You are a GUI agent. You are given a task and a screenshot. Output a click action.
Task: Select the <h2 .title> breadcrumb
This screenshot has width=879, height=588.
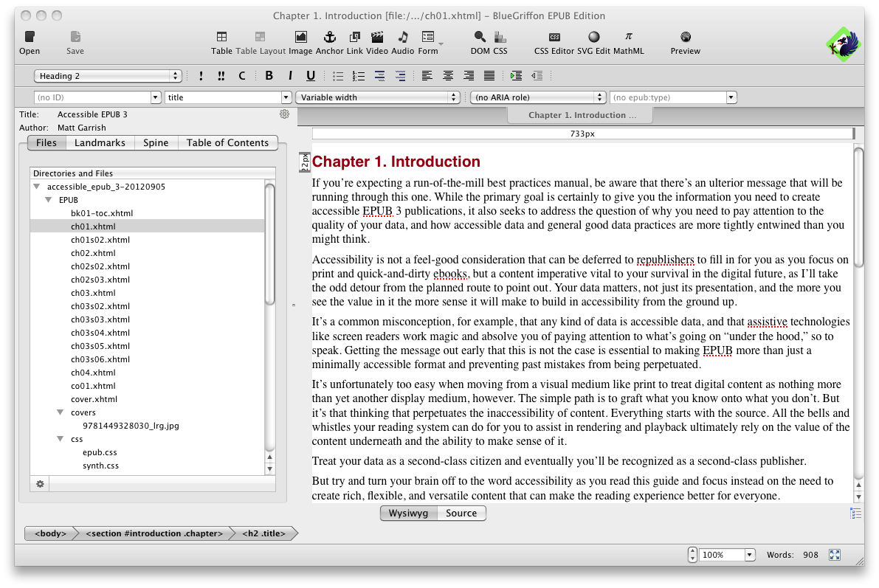click(x=264, y=533)
